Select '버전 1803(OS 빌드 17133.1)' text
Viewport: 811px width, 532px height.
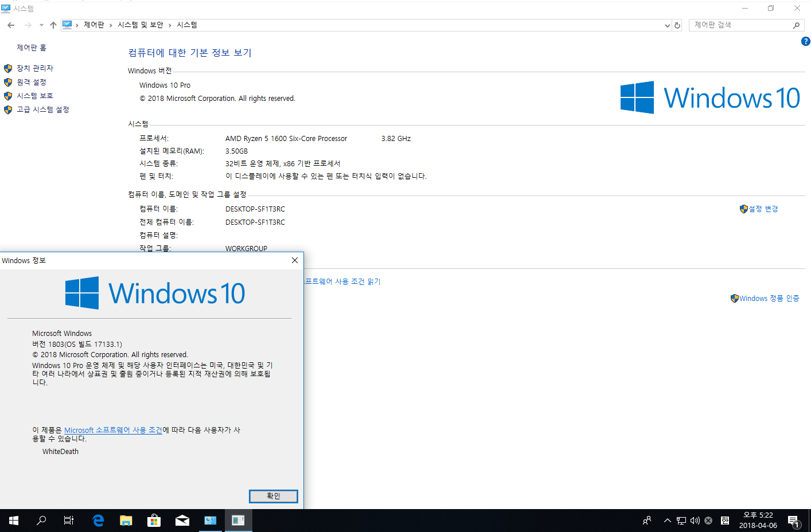click(x=77, y=345)
